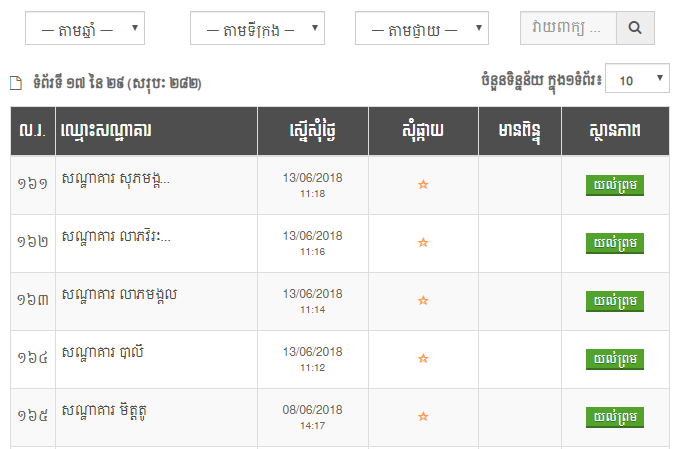680x449 pixels.
Task: Open the តាមឆ្នាំ year filter dropdown
Action: click(x=85, y=28)
